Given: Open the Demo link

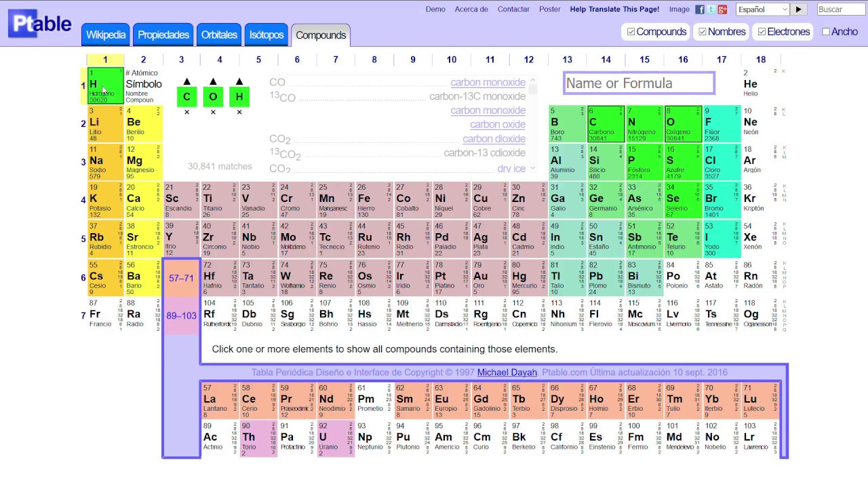Looking at the screenshot, I should pyautogui.click(x=435, y=9).
